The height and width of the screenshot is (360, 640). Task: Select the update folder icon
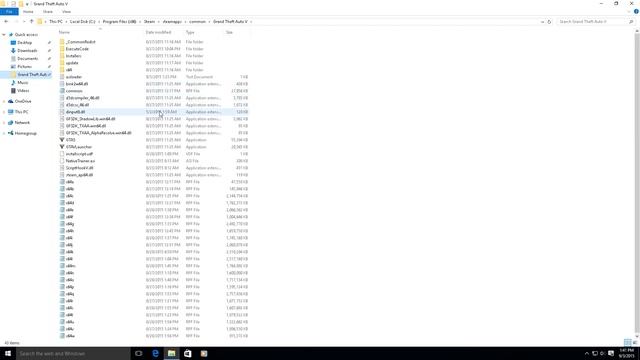pos(62,63)
